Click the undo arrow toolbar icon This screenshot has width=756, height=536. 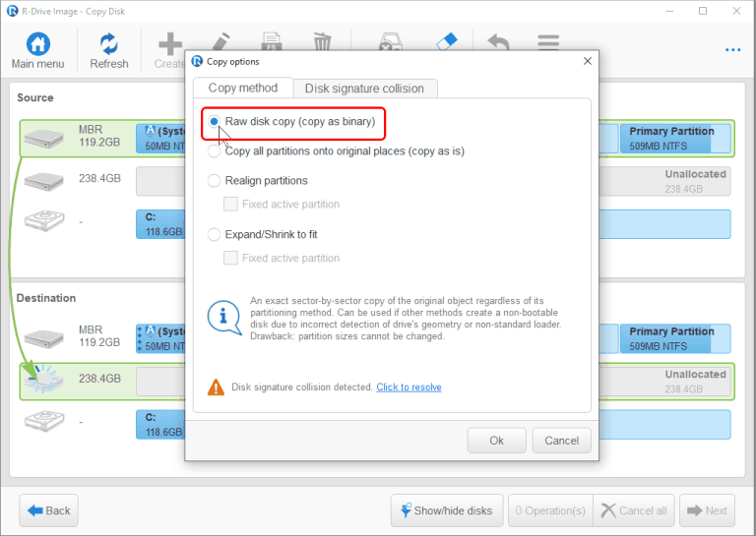(x=498, y=41)
